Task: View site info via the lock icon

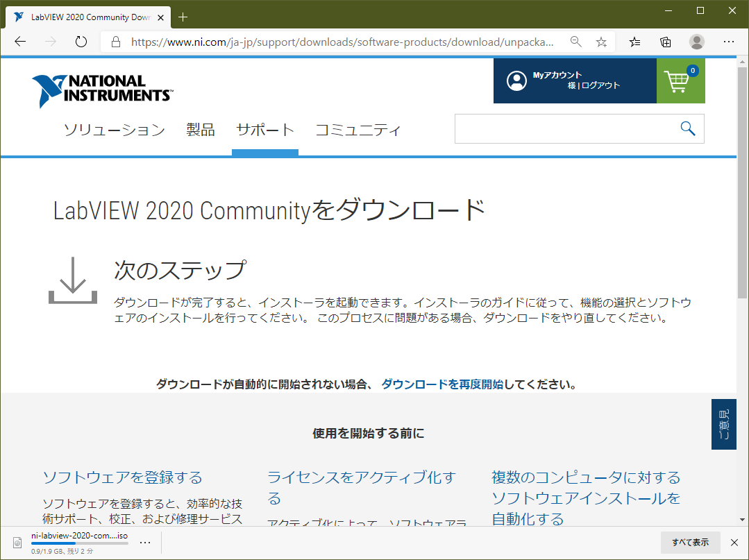Action: [116, 42]
